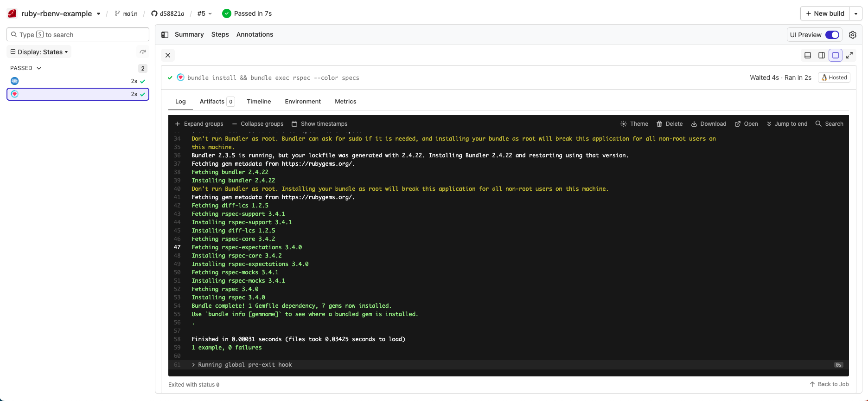The width and height of the screenshot is (868, 401).
Task: Click the job command heart icon
Action: (x=181, y=78)
